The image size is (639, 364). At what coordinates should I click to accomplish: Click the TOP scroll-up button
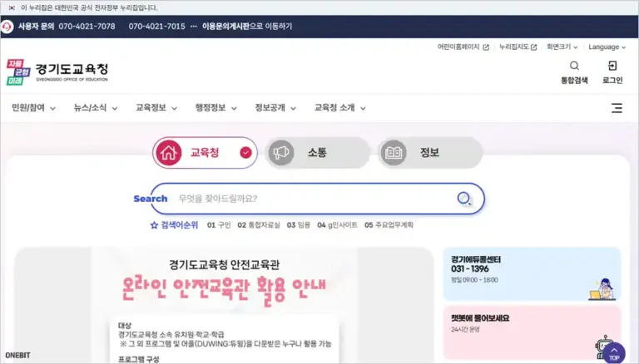614,353
